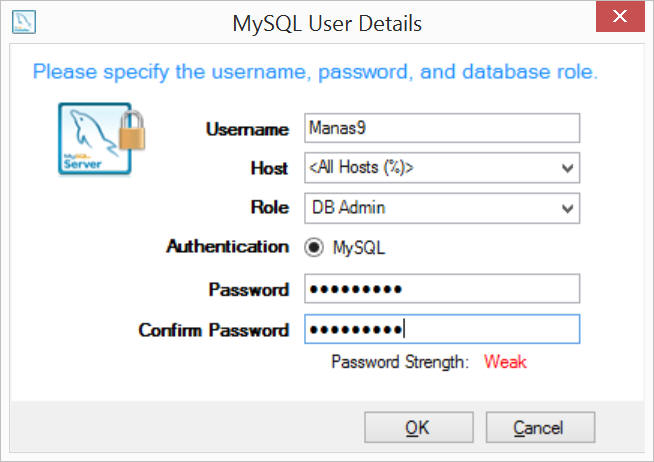Screen dimensions: 654x462
Task: Click into the Password input field
Action: [442, 289]
